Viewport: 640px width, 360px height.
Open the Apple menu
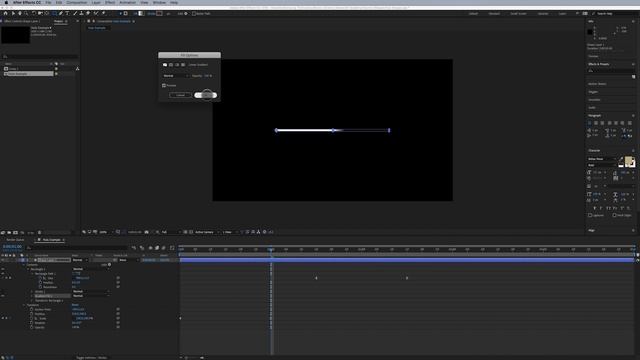(6, 2)
